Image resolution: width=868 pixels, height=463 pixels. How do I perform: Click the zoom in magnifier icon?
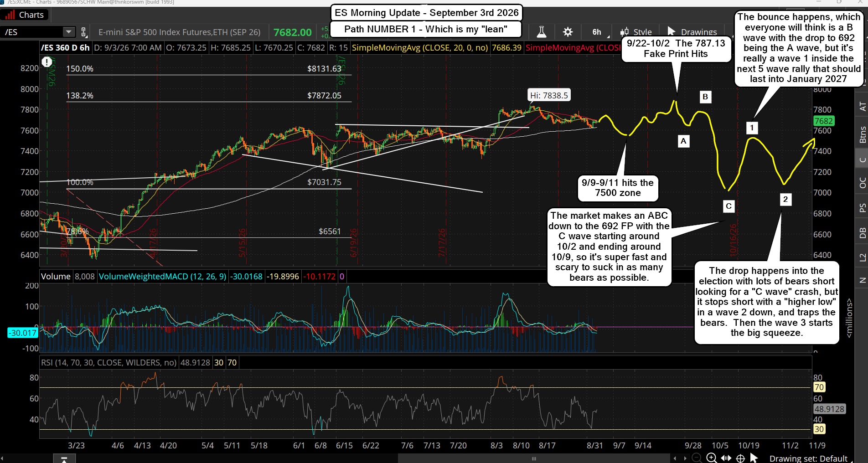(711, 458)
